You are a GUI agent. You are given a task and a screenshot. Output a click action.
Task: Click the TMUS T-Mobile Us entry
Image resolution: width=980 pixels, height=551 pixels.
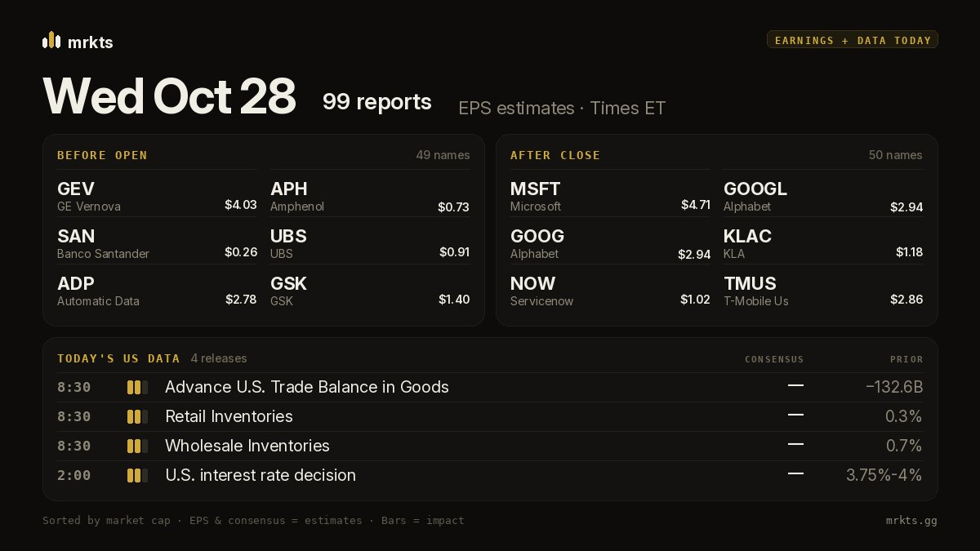[x=823, y=291]
